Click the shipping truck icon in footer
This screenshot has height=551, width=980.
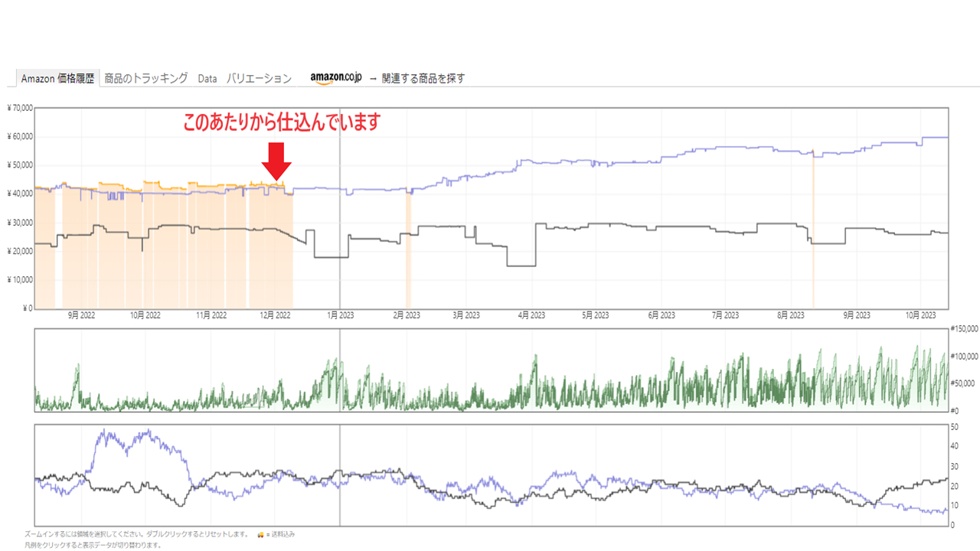click(x=261, y=533)
